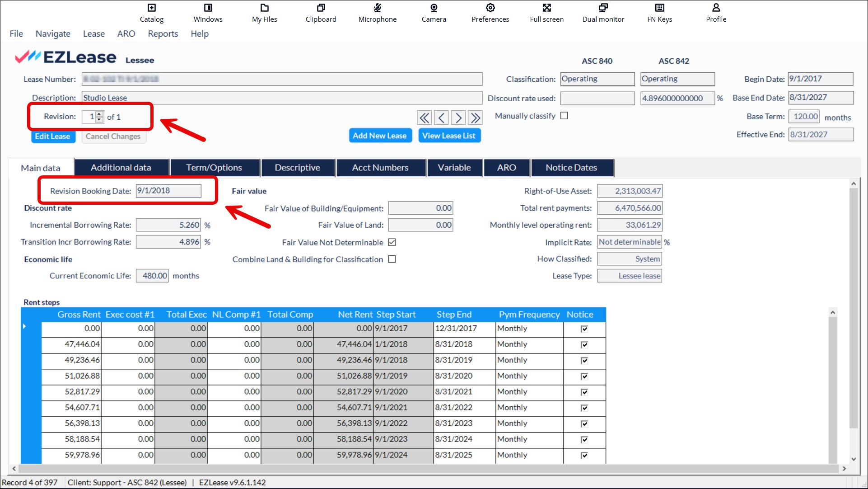Open the Profile icon
The width and height of the screenshot is (868, 489).
tap(716, 13)
